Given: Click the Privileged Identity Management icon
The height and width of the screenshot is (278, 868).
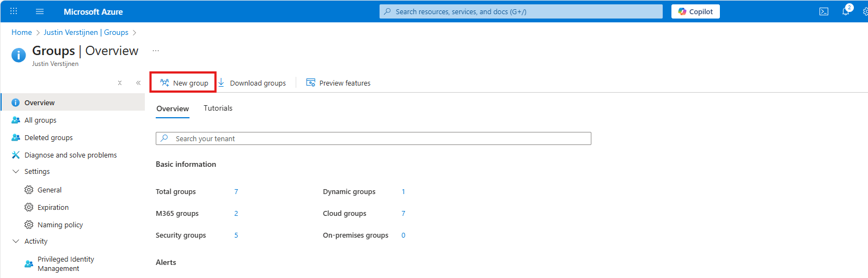Looking at the screenshot, I should point(29,264).
